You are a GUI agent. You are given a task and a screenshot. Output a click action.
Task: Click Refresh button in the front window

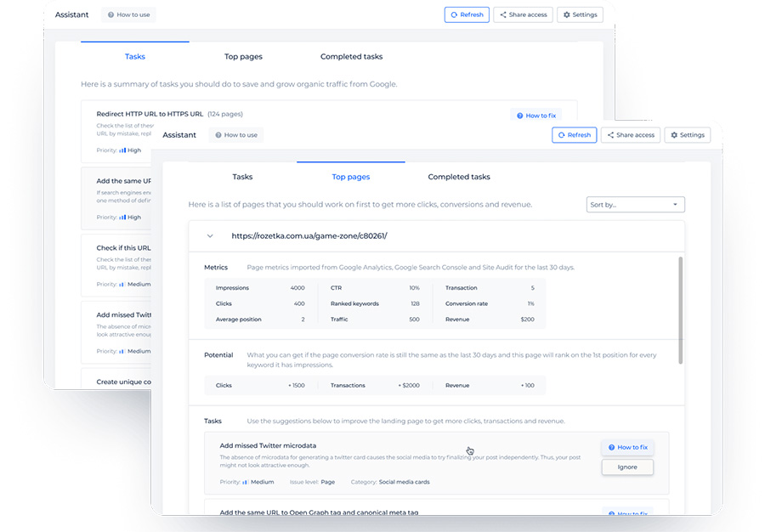(x=574, y=135)
